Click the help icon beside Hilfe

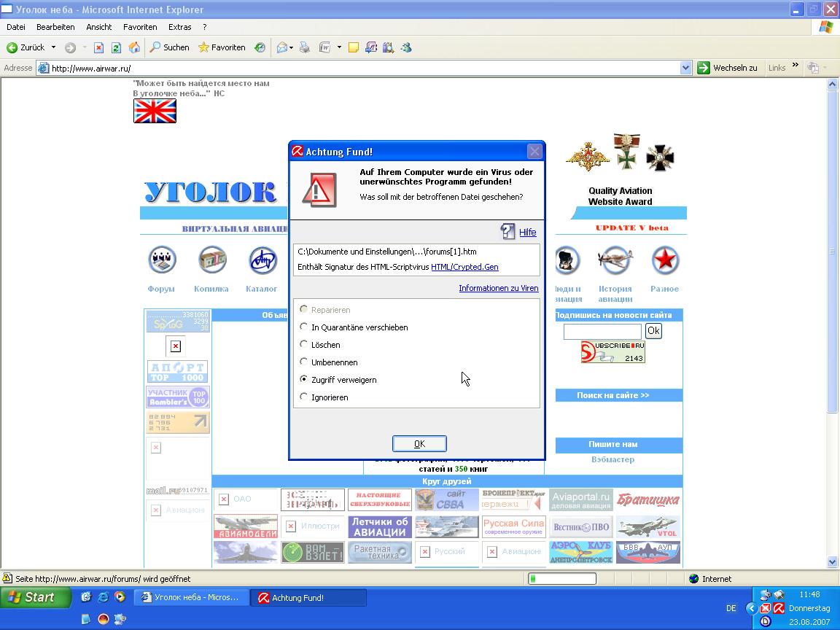(507, 231)
